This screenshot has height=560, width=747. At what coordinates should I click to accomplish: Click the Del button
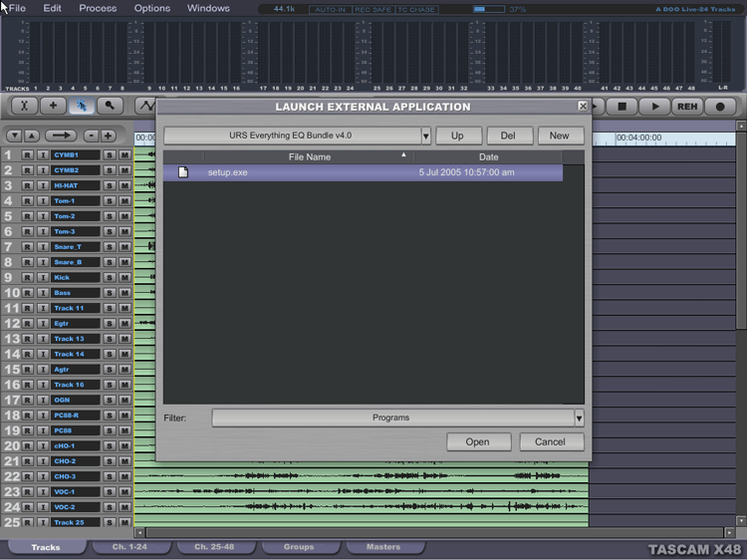point(508,136)
